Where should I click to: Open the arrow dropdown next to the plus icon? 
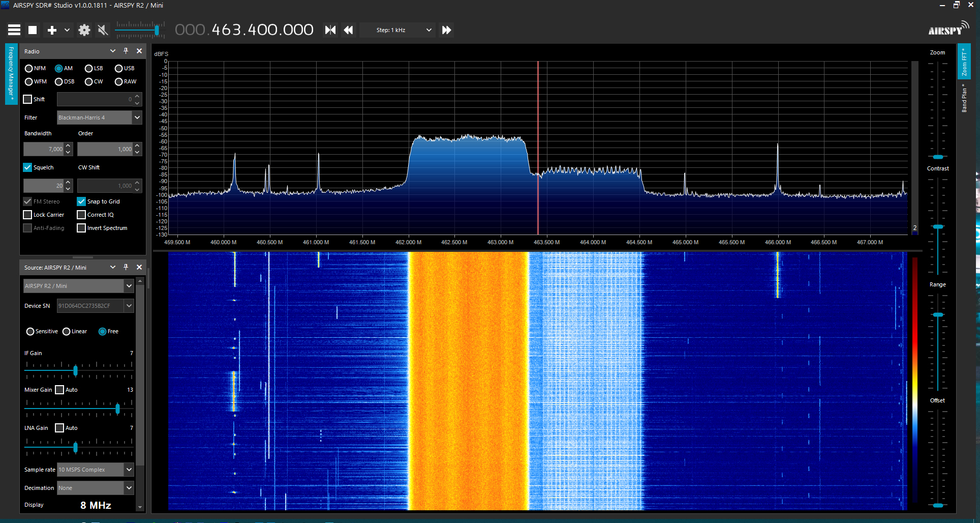[67, 30]
